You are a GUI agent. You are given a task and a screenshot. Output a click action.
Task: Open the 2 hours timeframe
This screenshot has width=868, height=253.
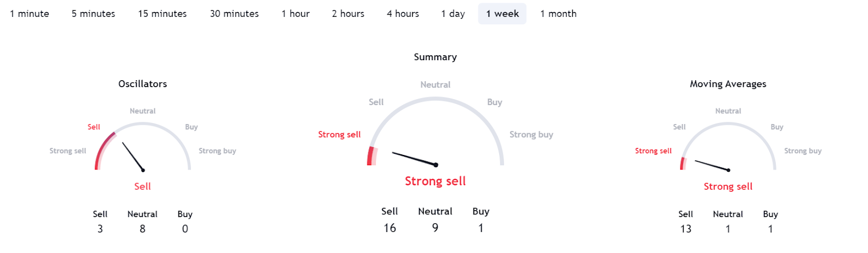click(x=348, y=14)
